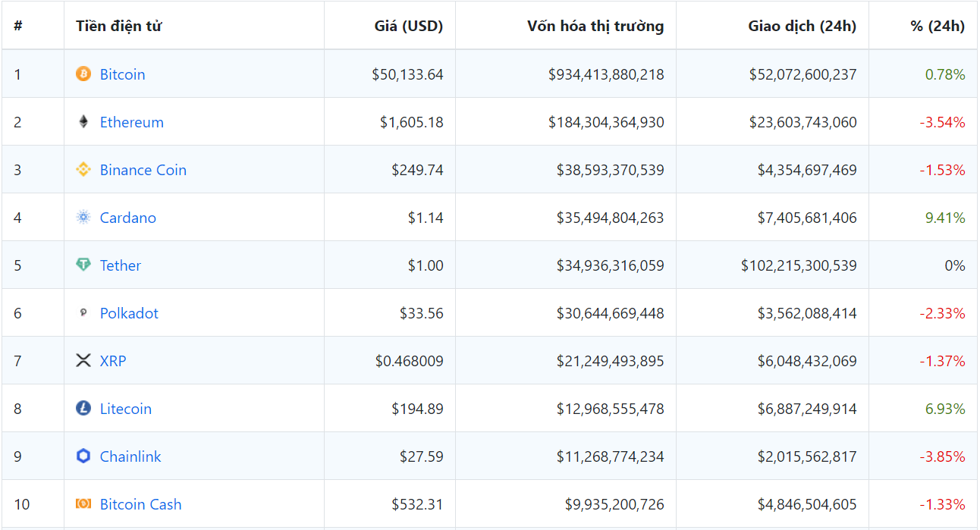Click the Chainlink hexagon logo icon
This screenshot has width=980, height=530.
[83, 456]
